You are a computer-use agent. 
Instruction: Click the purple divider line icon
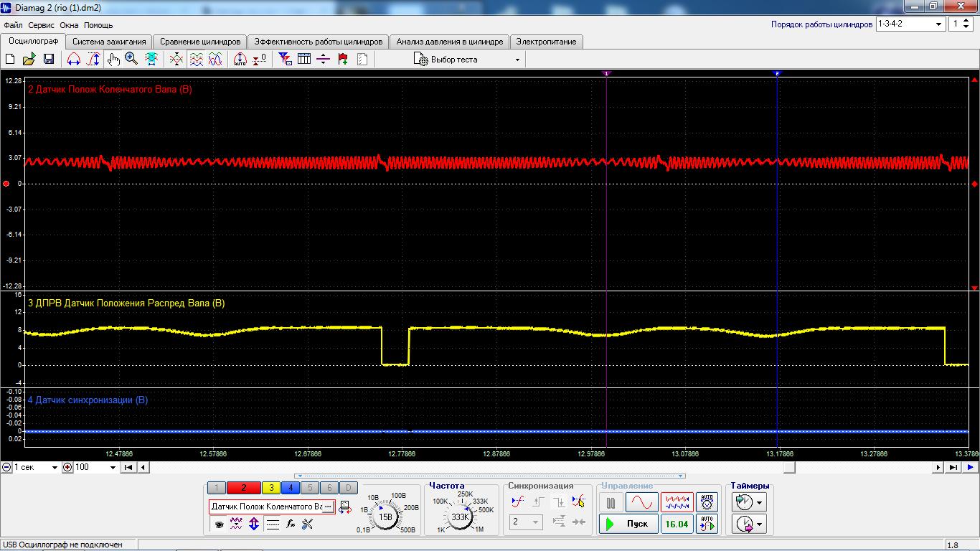tap(324, 60)
